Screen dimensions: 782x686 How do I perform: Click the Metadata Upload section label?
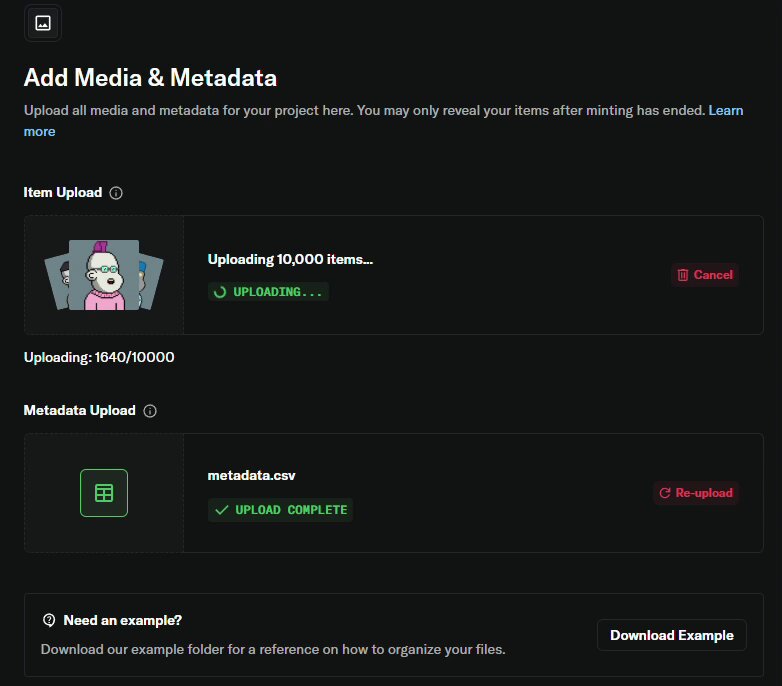80,410
